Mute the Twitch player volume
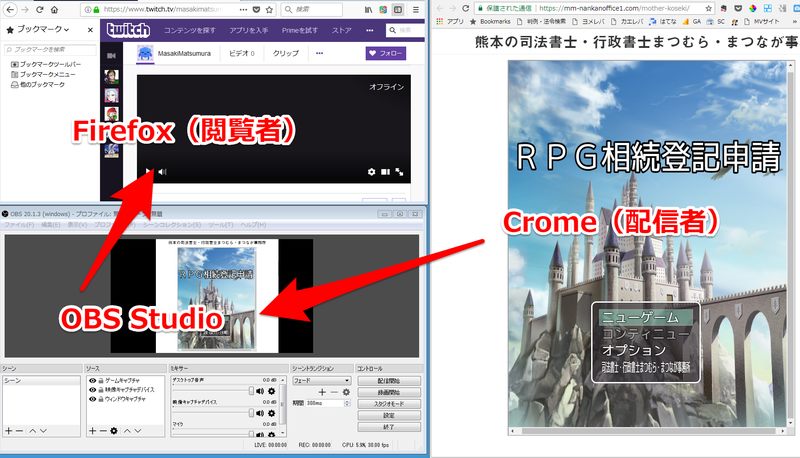This screenshot has width=800, height=458. pyautogui.click(x=162, y=172)
